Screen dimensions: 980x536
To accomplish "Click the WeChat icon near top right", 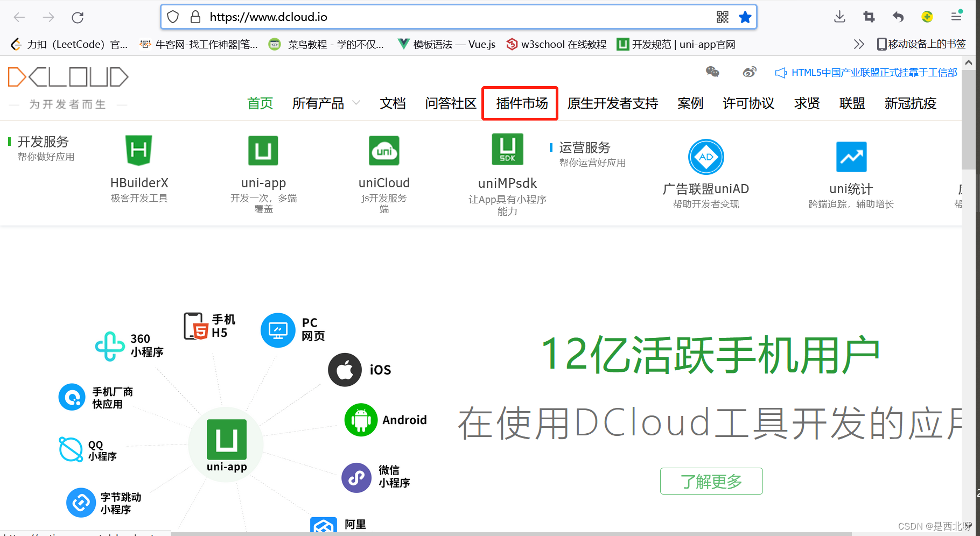I will tap(713, 71).
